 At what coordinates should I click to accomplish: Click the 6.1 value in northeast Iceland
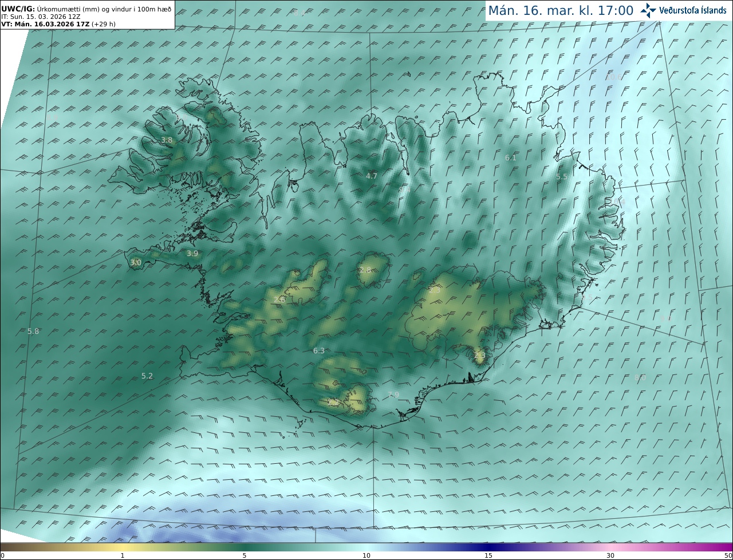511,157
